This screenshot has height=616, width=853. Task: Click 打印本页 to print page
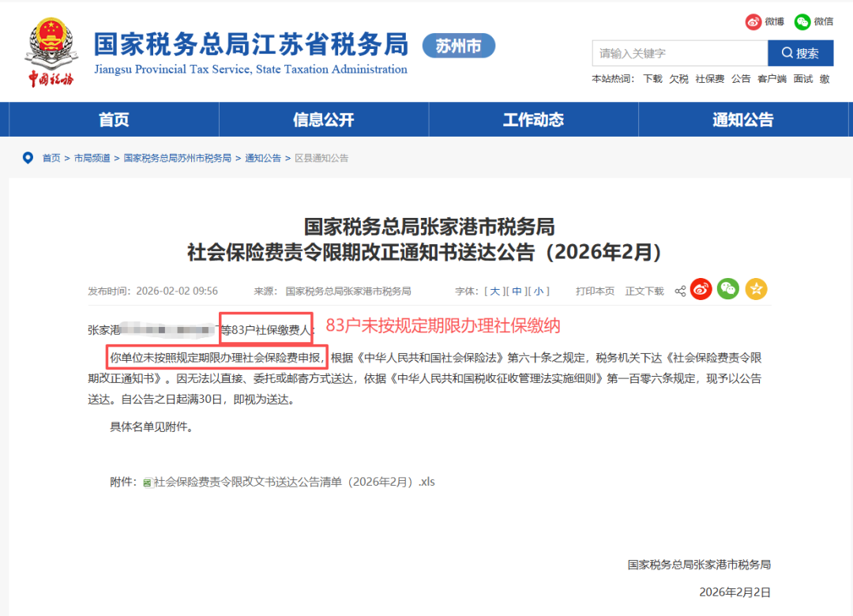(x=596, y=291)
